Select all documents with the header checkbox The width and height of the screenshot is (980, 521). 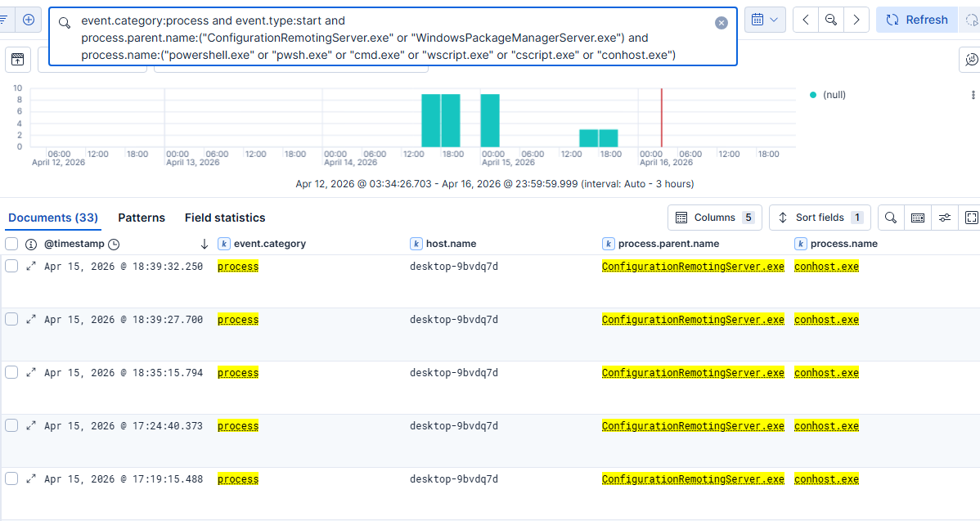[x=11, y=243]
